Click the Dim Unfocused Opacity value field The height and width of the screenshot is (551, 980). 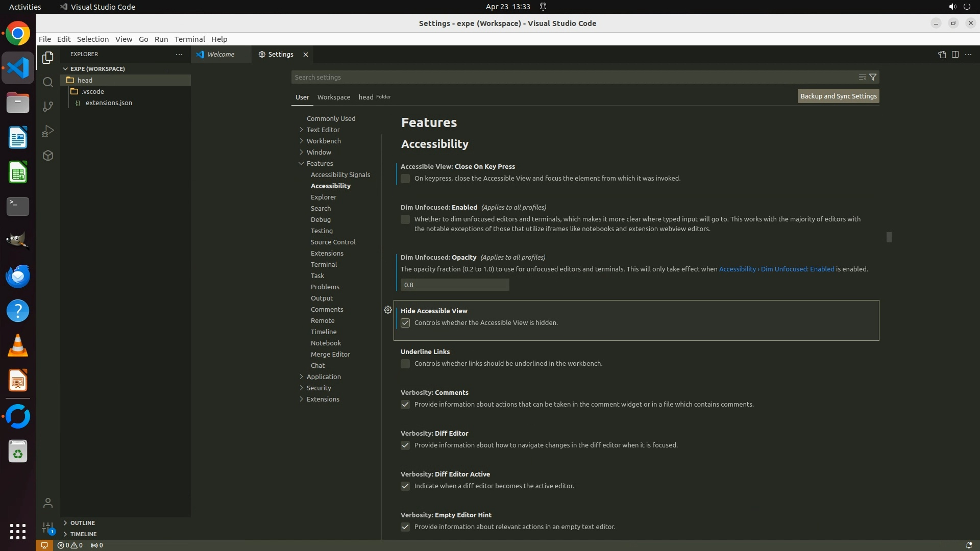(x=454, y=285)
